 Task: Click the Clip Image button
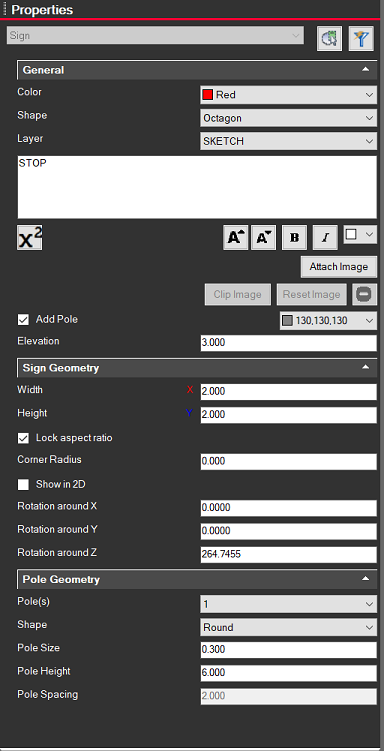[237, 294]
